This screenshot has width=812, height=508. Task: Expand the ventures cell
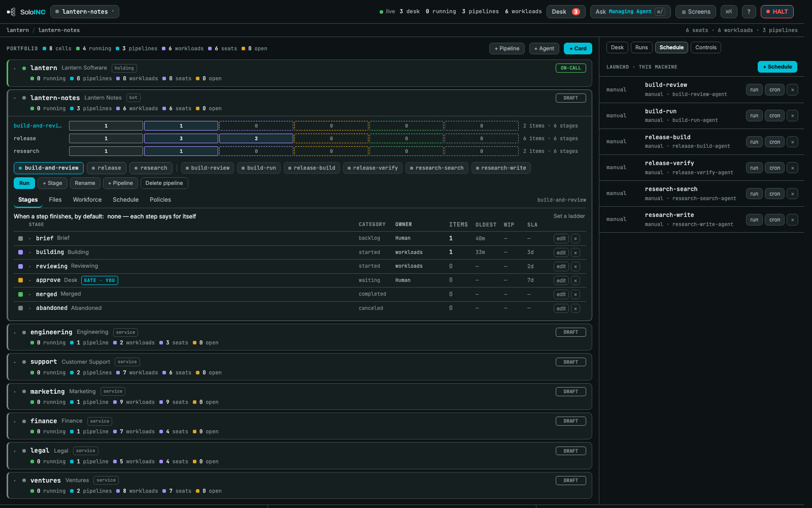coord(15,481)
